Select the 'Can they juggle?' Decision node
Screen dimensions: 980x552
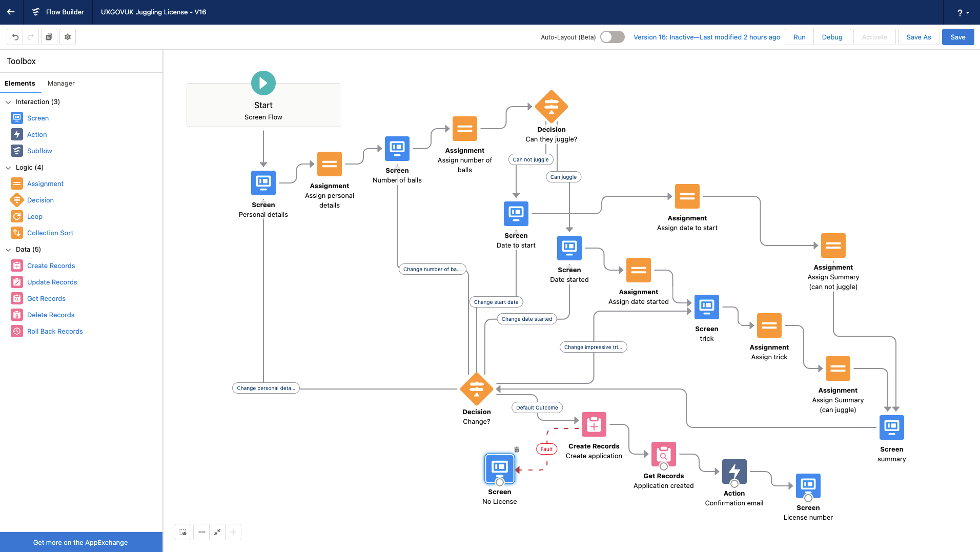click(x=551, y=107)
